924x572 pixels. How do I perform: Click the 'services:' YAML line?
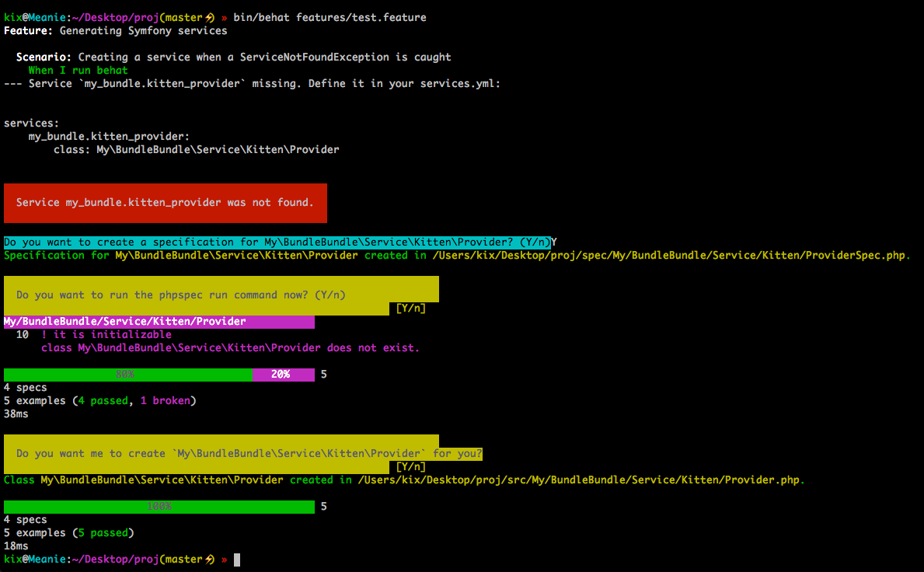31,123
